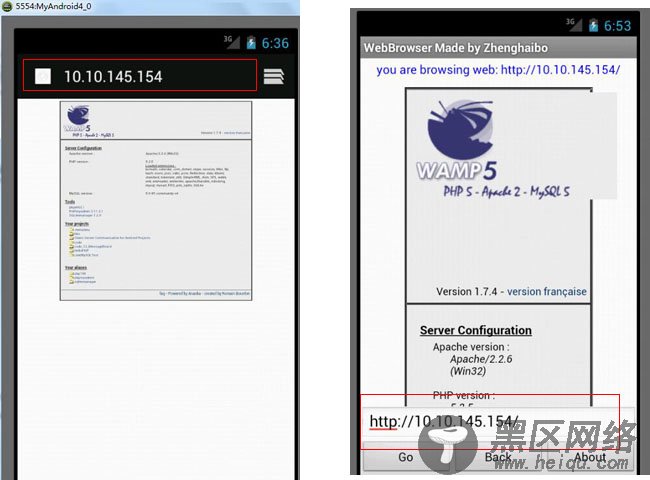
Task: Tap the Back button
Action: pyautogui.click(x=498, y=457)
